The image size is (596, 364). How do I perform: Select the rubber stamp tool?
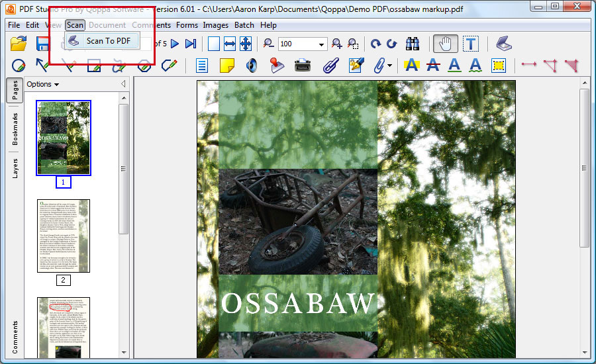click(277, 66)
